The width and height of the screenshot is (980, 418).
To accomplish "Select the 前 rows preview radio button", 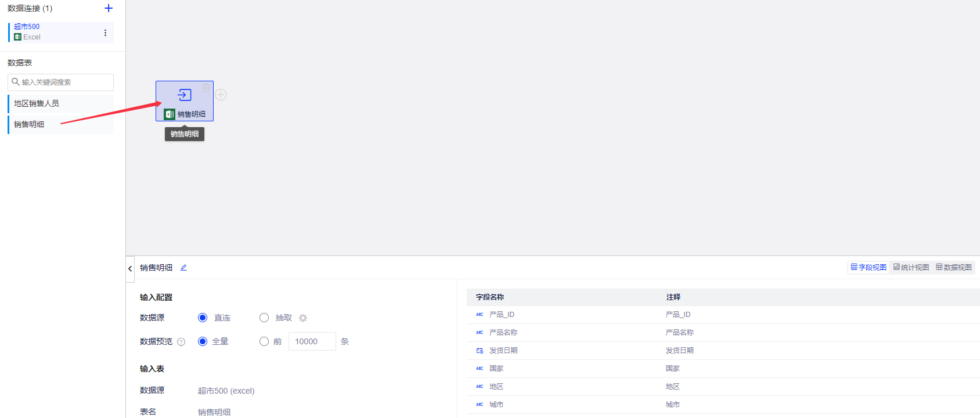I will coord(264,341).
